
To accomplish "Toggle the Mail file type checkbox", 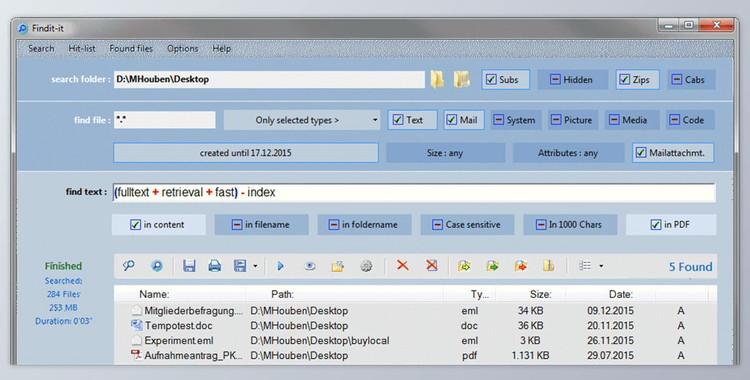I will tap(452, 120).
